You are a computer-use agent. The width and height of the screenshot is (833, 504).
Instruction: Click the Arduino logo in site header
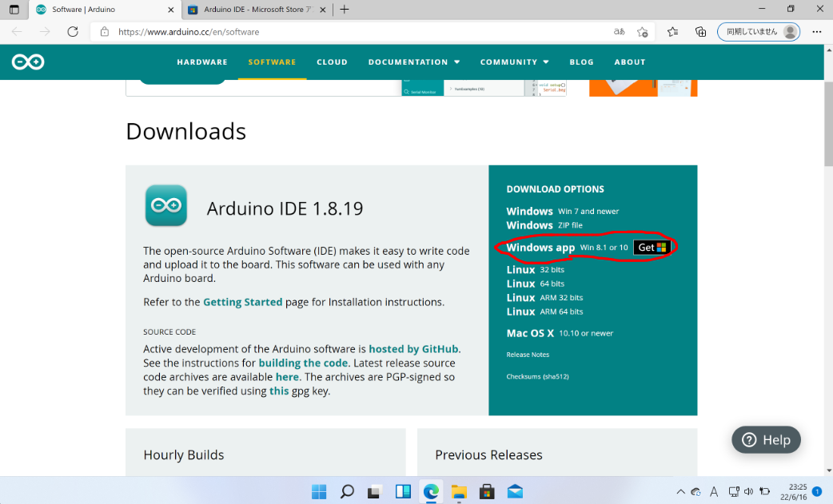pyautogui.click(x=28, y=62)
